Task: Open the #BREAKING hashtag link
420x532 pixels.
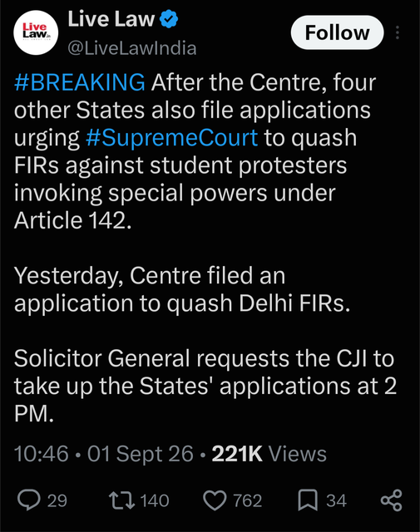Action: pos(80,82)
